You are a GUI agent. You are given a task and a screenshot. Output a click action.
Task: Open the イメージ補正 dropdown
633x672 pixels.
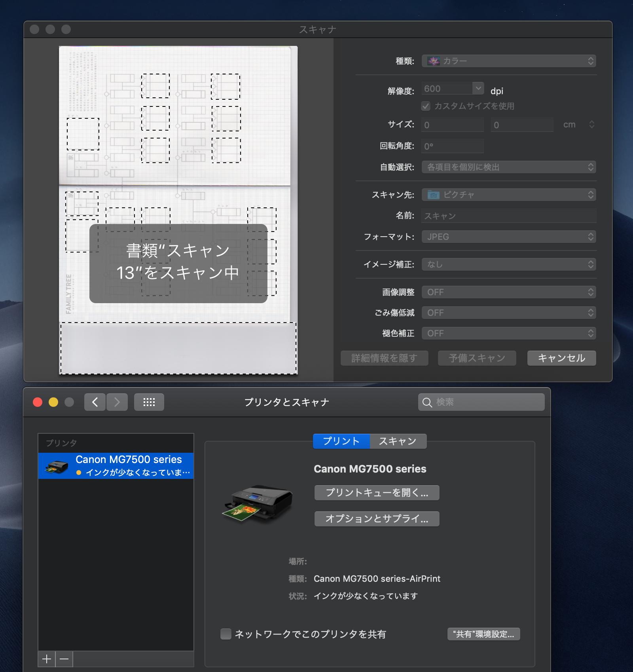(x=509, y=264)
